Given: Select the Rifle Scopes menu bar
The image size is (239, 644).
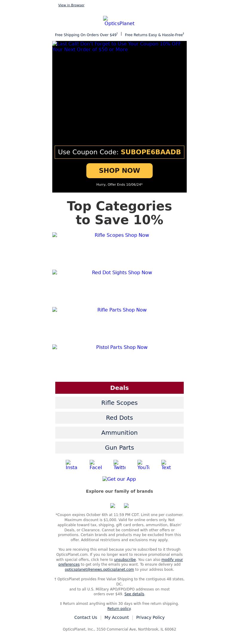Looking at the screenshot, I should pos(119,403).
